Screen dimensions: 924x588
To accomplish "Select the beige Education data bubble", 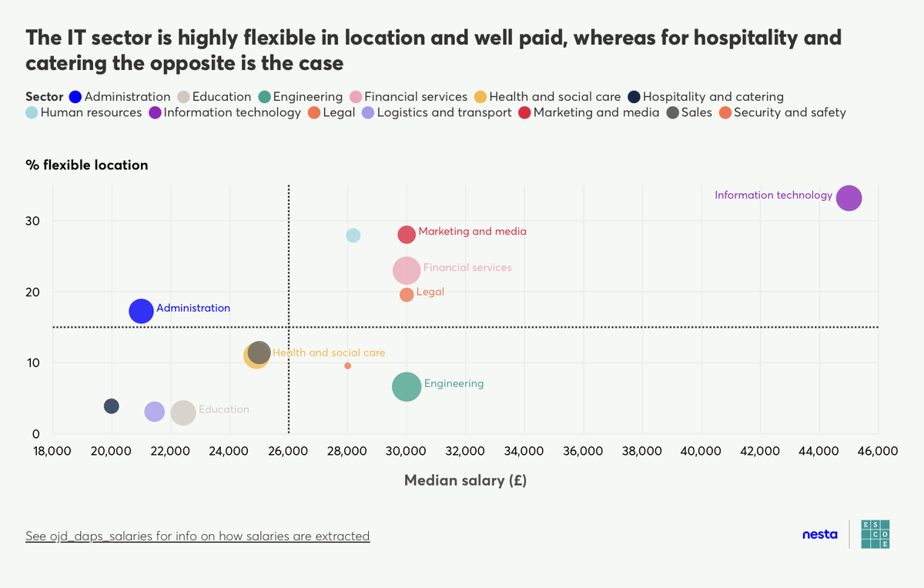I will (182, 413).
